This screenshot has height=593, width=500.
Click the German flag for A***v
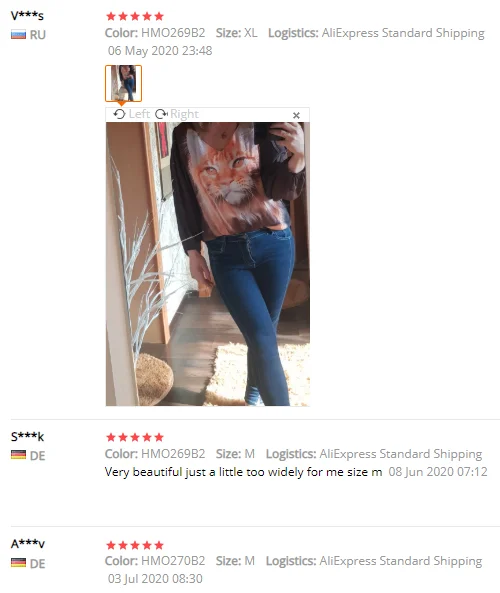(x=18, y=563)
